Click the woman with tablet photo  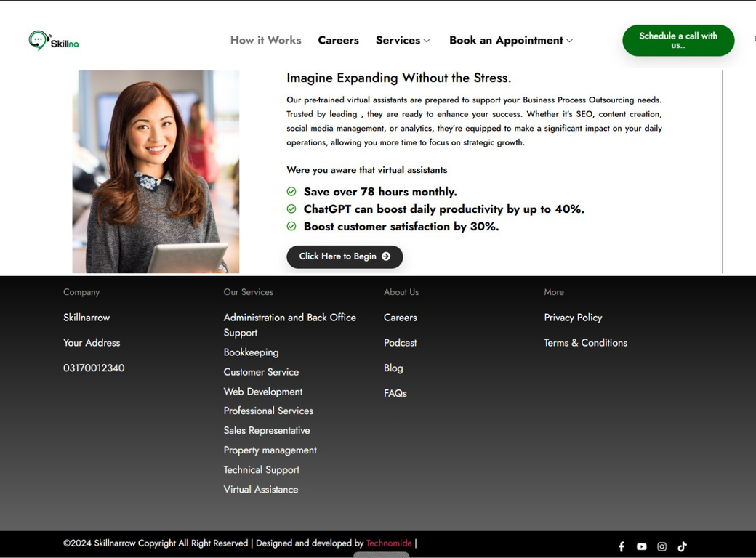[x=156, y=171]
